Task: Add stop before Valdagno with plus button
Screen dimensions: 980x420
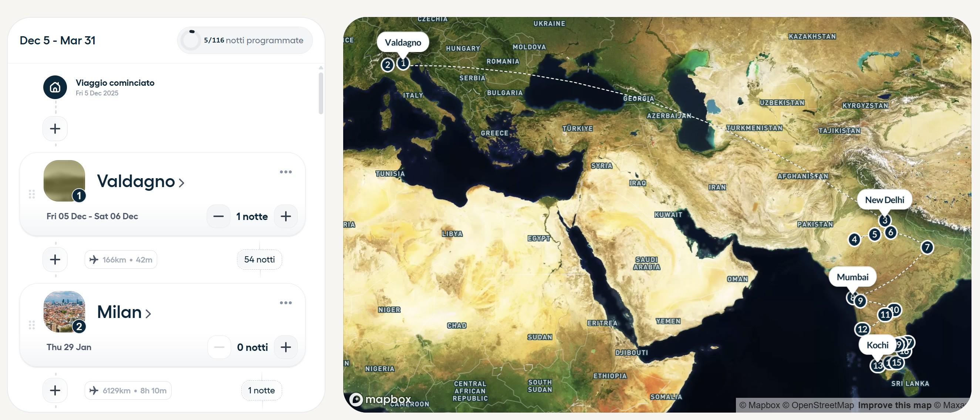Action: click(55, 129)
